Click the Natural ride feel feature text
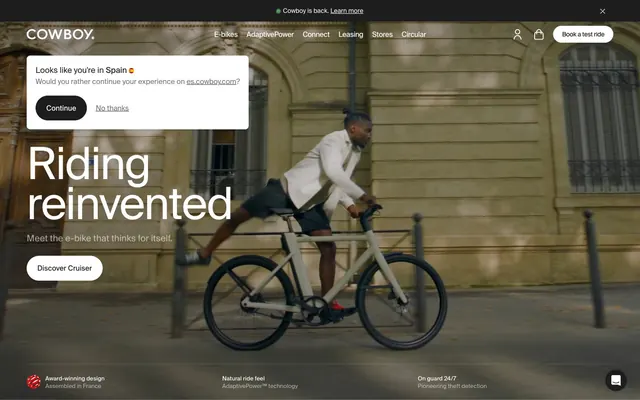The width and height of the screenshot is (640, 400). coord(243,378)
